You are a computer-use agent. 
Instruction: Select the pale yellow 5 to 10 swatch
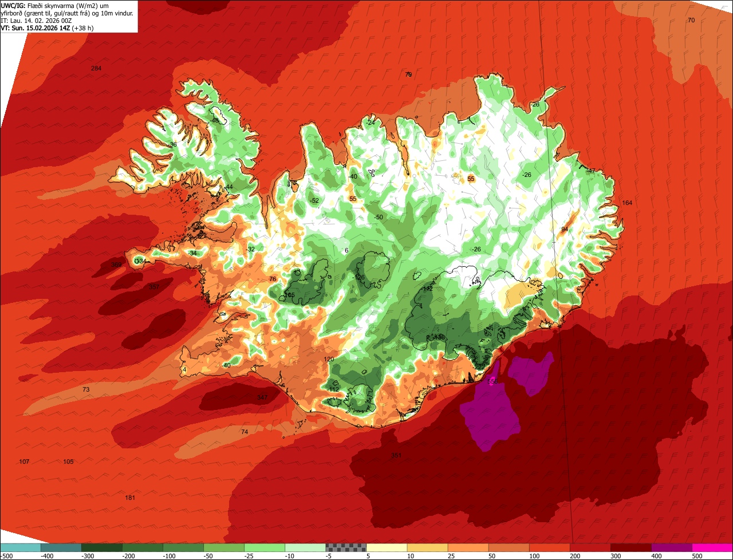(x=387, y=547)
